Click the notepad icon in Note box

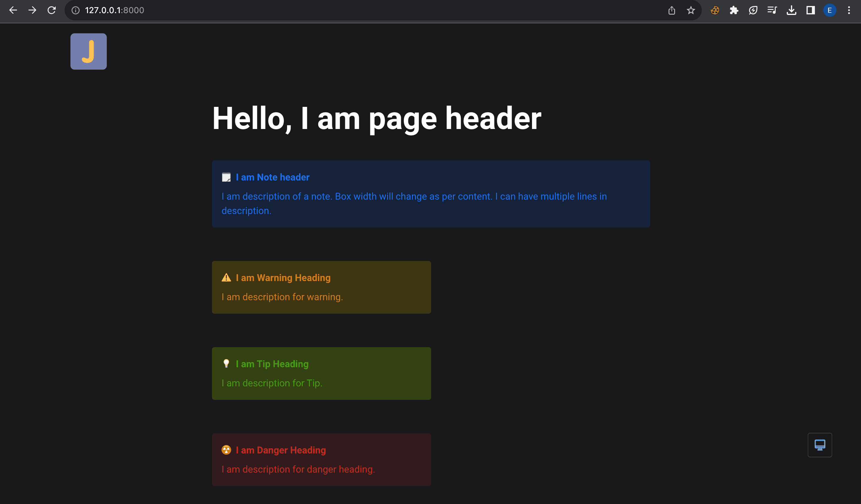[226, 177]
